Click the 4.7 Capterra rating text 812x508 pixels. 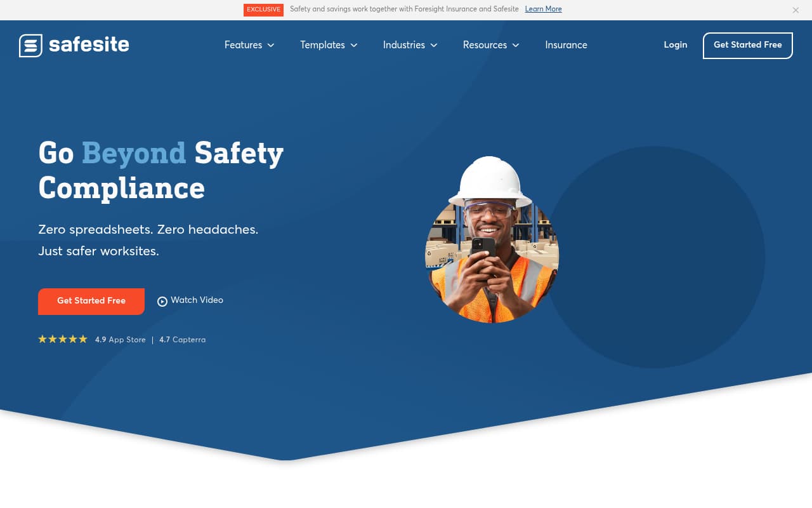click(x=182, y=340)
